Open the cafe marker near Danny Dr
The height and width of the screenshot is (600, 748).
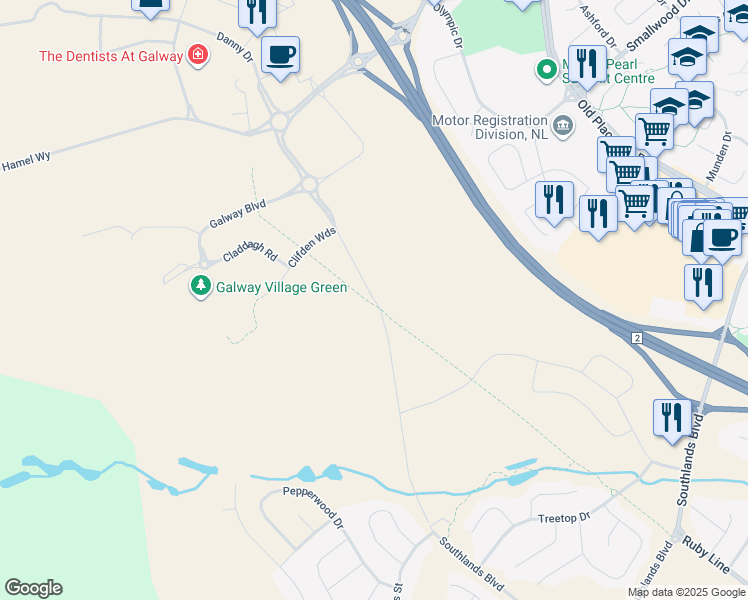[x=280, y=56]
